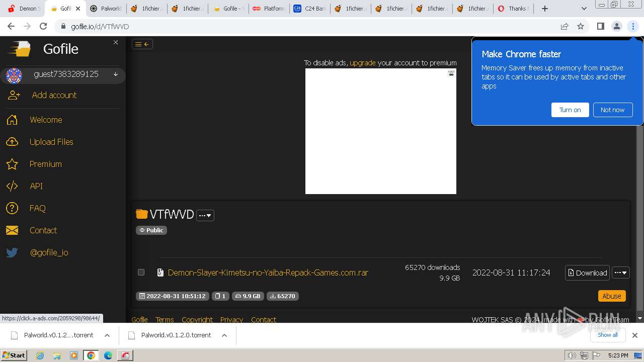
Task: Close the Gofile sidebar with X
Action: (116, 42)
